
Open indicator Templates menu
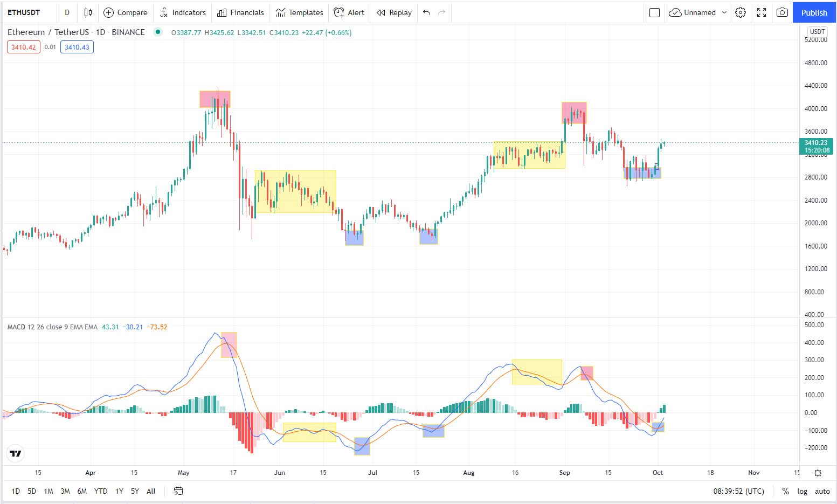click(x=299, y=12)
